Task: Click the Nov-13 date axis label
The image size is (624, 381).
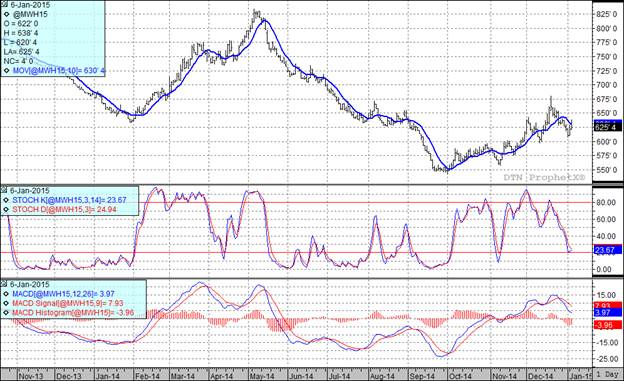Action: (x=30, y=376)
